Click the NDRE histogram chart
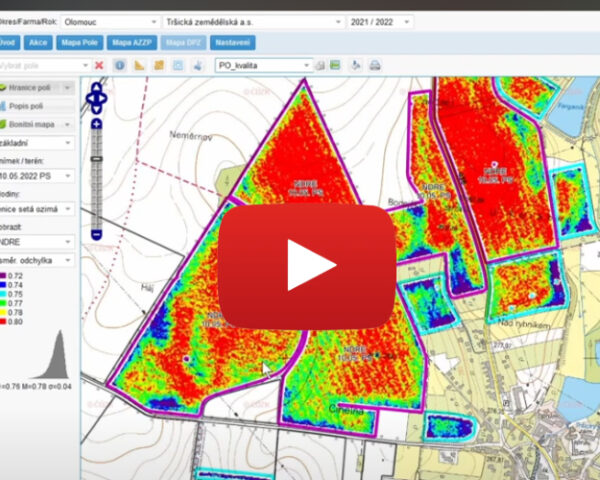 pos(52,354)
